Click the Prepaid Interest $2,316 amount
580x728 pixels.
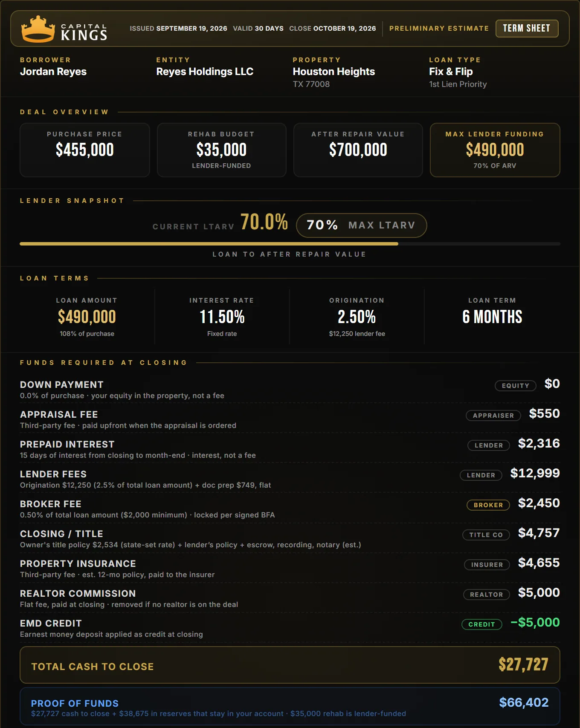[539, 443]
